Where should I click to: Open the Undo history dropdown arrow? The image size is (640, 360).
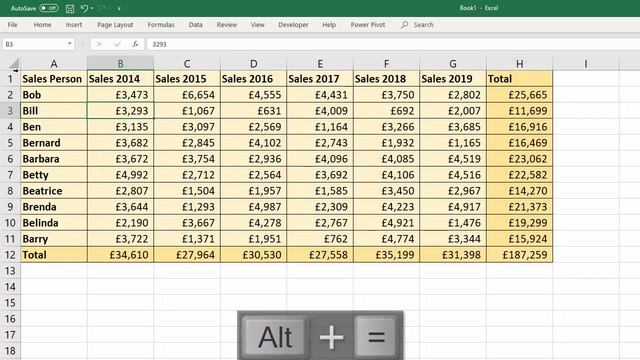click(x=92, y=8)
